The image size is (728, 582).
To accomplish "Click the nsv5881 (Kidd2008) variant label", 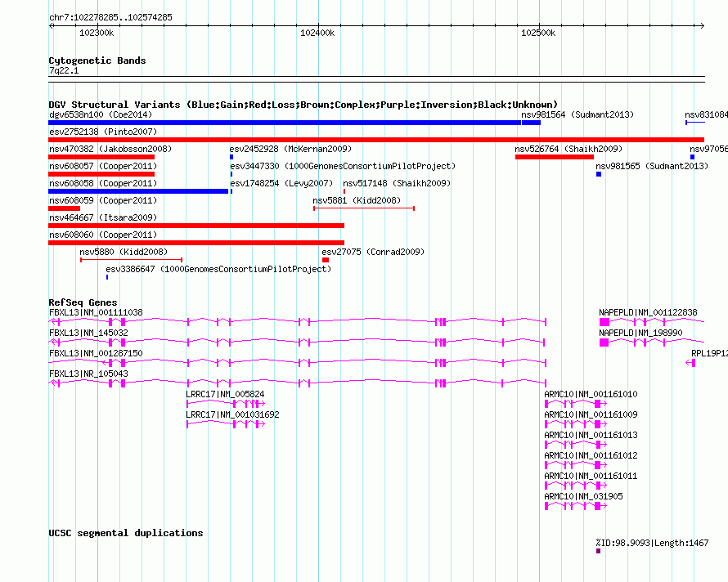I will tap(357, 200).
